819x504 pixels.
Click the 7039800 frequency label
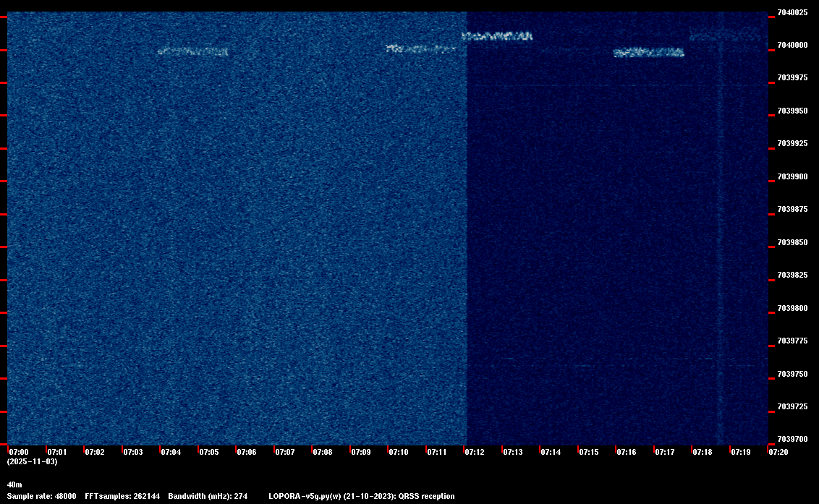click(x=792, y=308)
